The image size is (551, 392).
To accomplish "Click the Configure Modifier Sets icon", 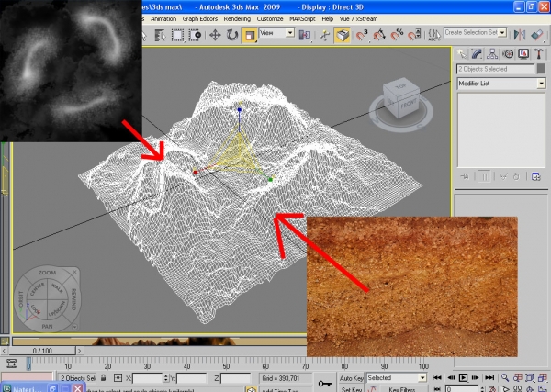I will pyautogui.click(x=536, y=176).
